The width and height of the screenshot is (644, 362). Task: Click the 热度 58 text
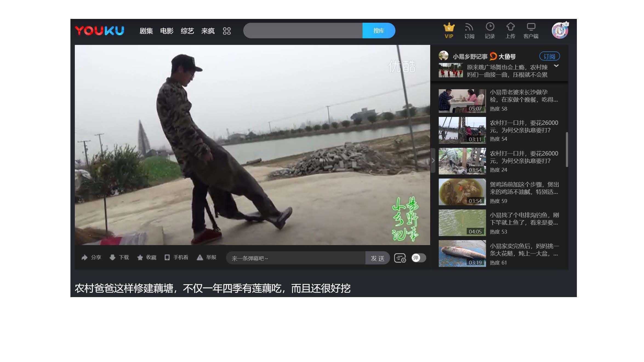click(498, 109)
